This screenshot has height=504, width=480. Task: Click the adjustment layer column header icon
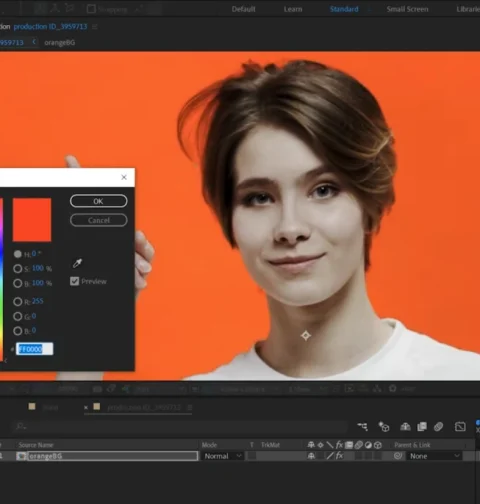368,445
